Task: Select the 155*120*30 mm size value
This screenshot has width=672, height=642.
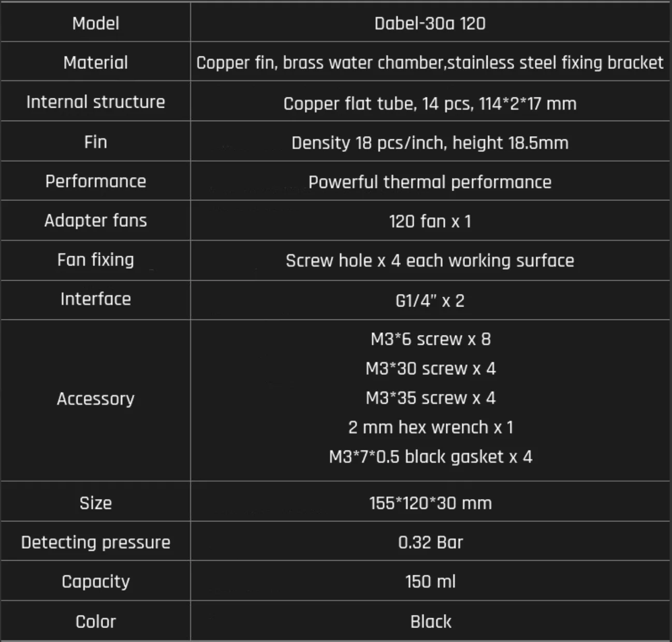Action: coord(430,503)
